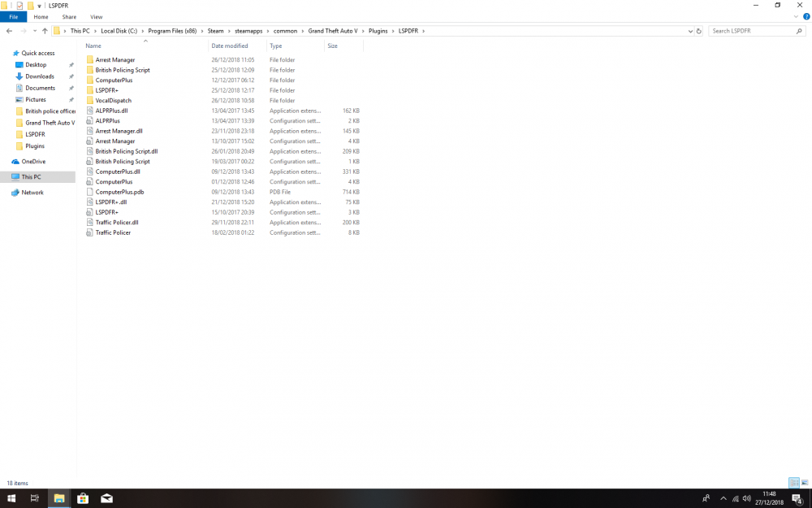Go back with the Back arrow

[9, 31]
